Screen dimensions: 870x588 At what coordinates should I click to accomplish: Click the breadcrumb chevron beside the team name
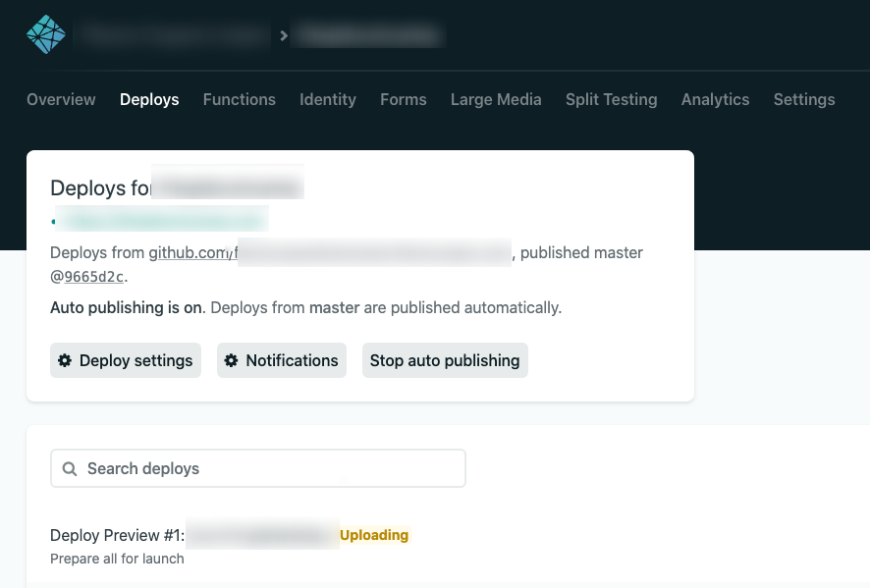coord(284,35)
